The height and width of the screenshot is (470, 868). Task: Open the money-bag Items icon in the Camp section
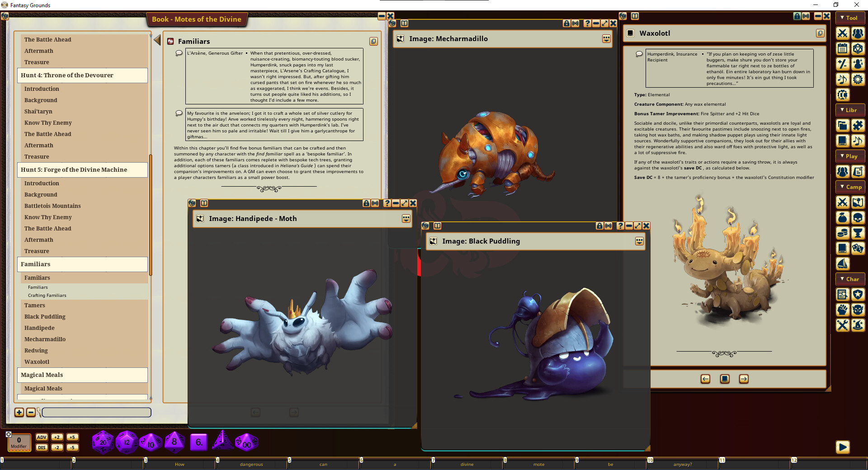click(x=842, y=217)
